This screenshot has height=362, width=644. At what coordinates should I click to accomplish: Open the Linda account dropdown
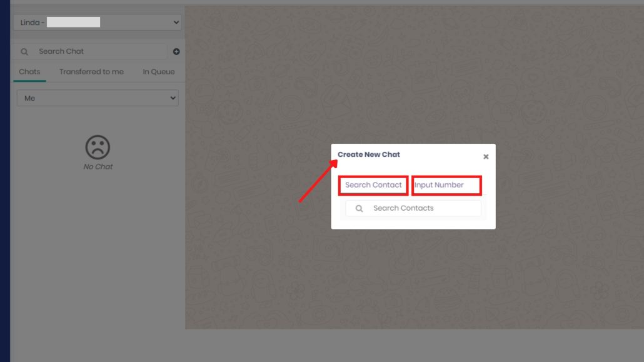pos(98,22)
